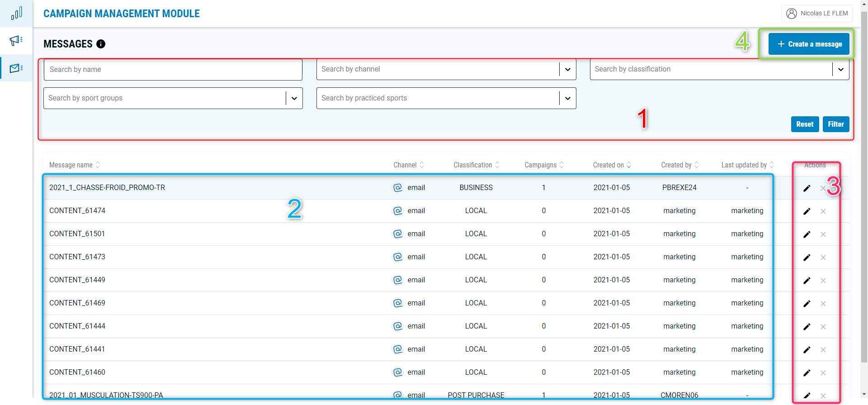Open the Nicolas LE FLEM user menu
This screenshot has width=868, height=405.
tap(817, 14)
